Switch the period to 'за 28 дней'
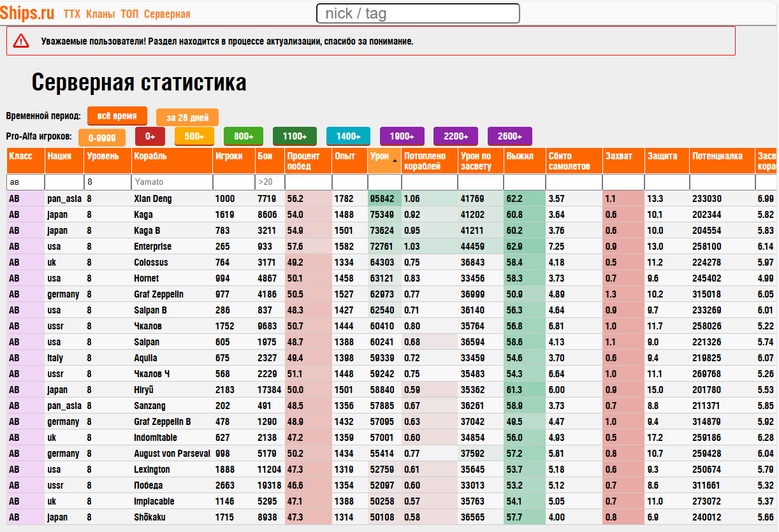 click(x=187, y=118)
